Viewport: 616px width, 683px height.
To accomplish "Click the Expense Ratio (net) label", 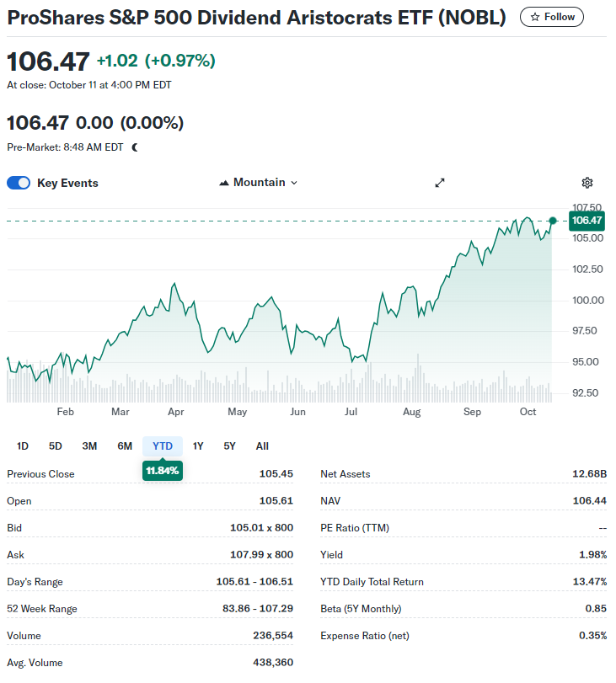I will [x=365, y=636].
